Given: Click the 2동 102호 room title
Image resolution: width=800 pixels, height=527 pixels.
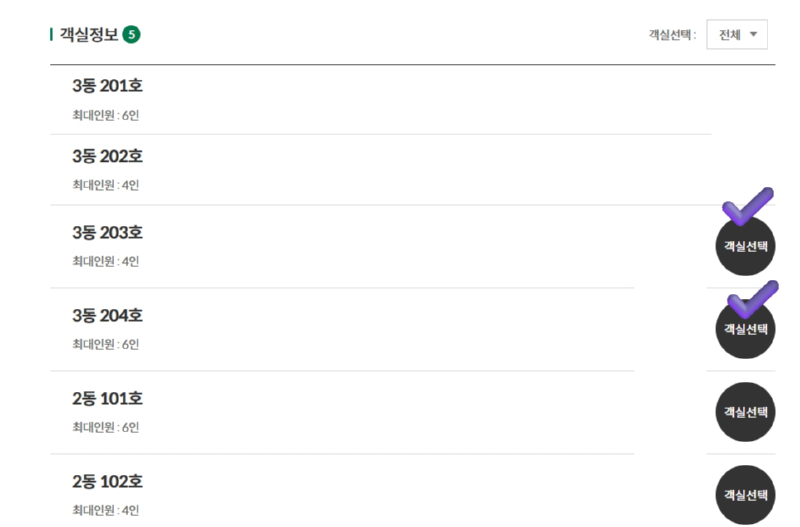Looking at the screenshot, I should (x=107, y=482).
